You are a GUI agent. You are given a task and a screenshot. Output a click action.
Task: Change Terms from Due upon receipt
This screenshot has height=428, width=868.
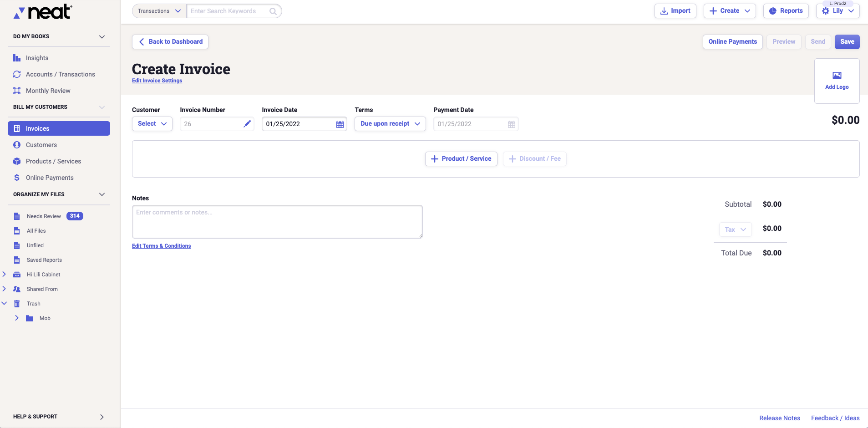click(390, 124)
